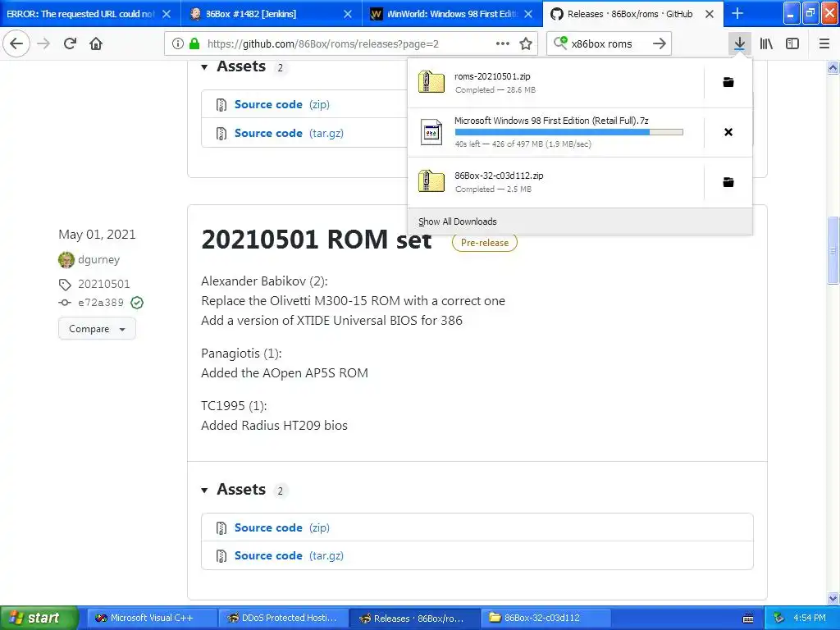
Task: Click the forward navigation arrow
Action: (43, 43)
